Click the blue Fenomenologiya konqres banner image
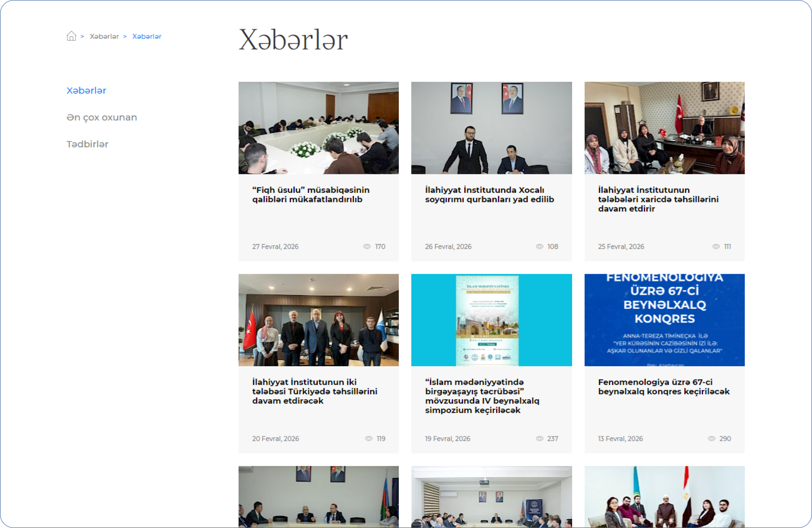 664,320
